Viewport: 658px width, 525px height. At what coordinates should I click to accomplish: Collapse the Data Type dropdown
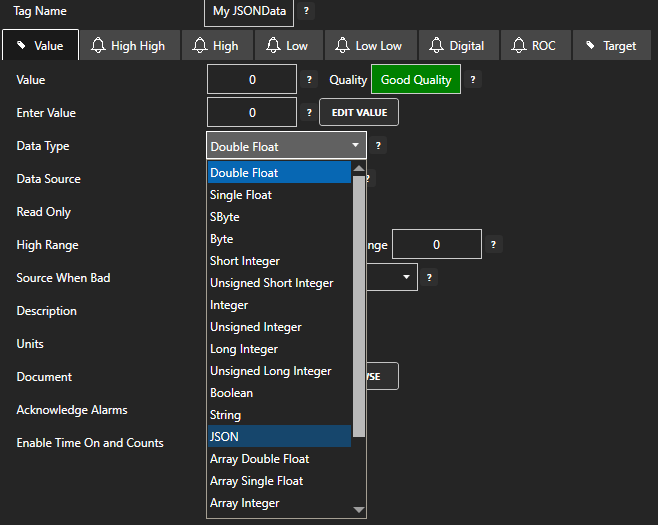356,146
